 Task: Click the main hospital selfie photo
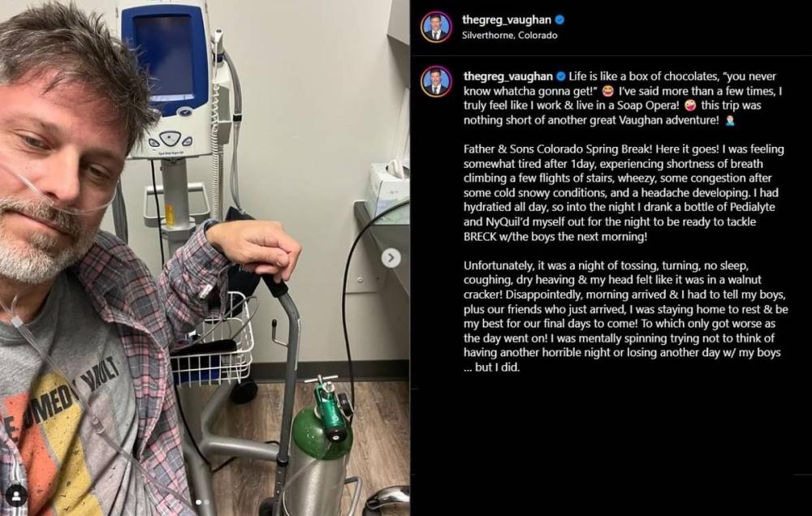(x=205, y=258)
